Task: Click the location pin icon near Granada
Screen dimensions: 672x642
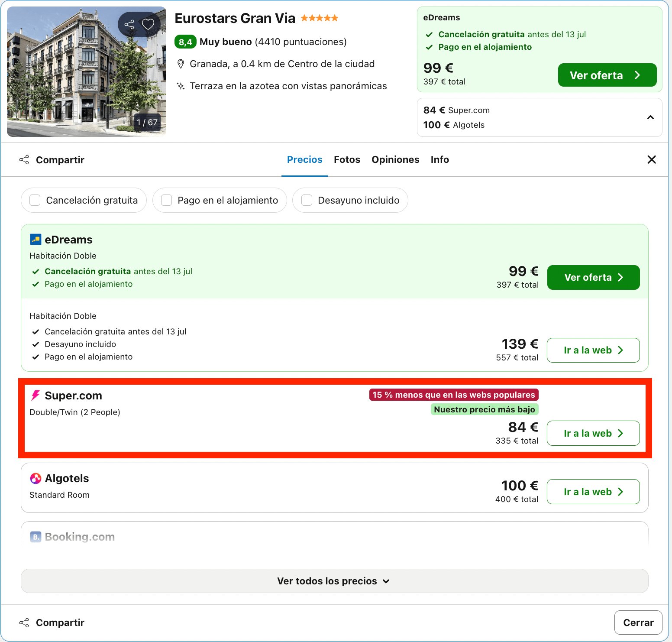Action: [x=181, y=64]
